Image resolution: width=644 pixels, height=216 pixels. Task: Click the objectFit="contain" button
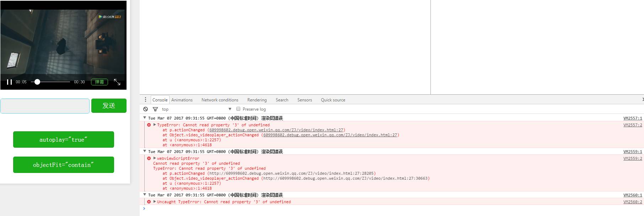[64, 165]
